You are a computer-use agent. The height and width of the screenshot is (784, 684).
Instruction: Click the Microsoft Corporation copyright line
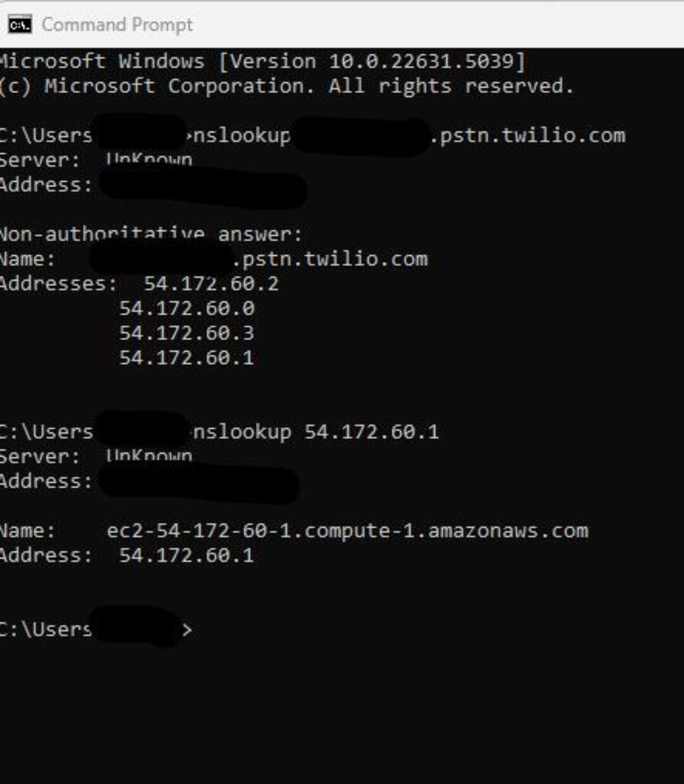point(287,86)
